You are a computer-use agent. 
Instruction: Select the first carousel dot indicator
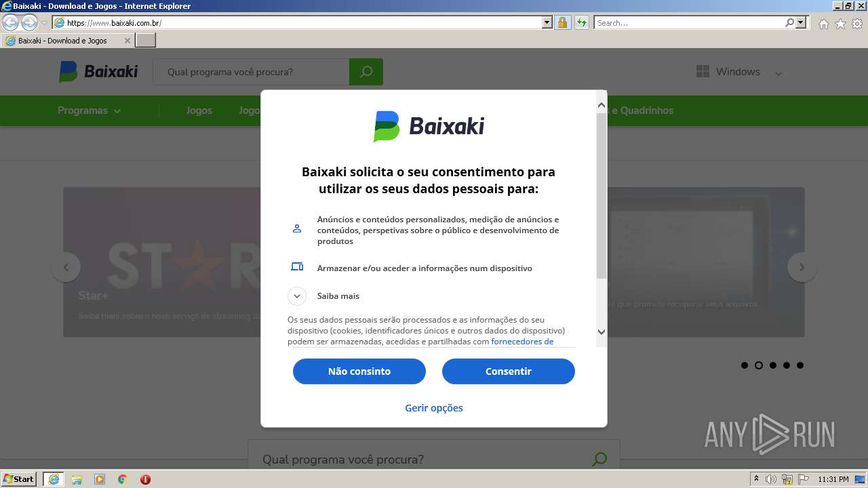(x=745, y=365)
